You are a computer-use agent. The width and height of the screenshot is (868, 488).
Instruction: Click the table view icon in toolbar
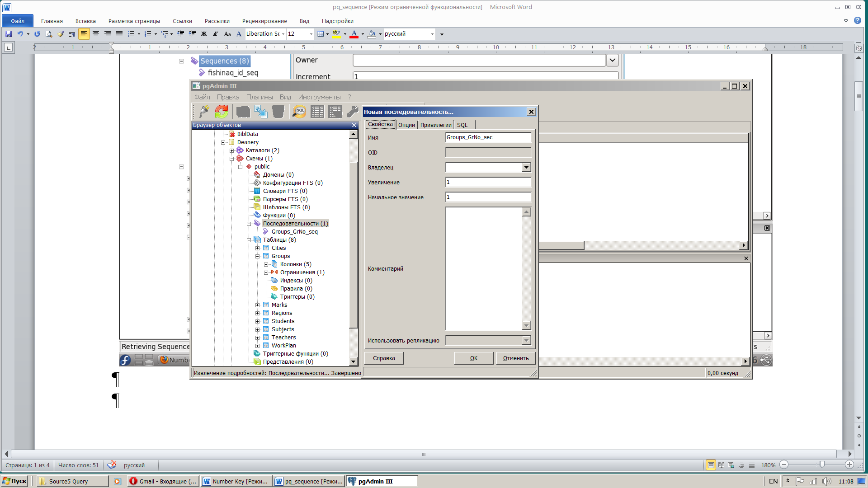click(x=316, y=112)
